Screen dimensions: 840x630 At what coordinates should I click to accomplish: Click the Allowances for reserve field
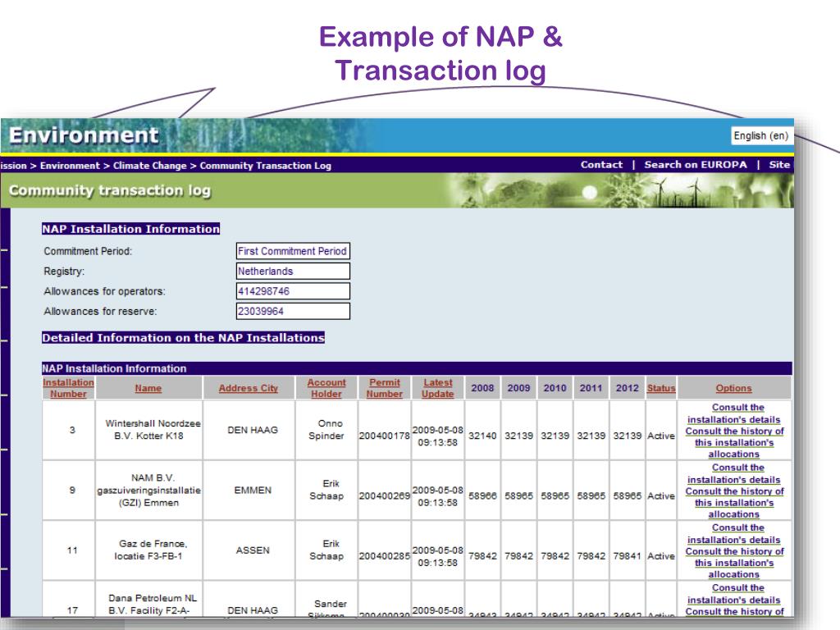pos(293,311)
